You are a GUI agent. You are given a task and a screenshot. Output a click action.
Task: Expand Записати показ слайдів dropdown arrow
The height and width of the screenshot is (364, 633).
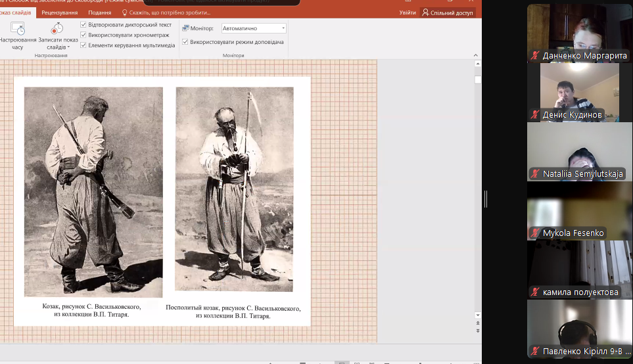pyautogui.click(x=68, y=47)
